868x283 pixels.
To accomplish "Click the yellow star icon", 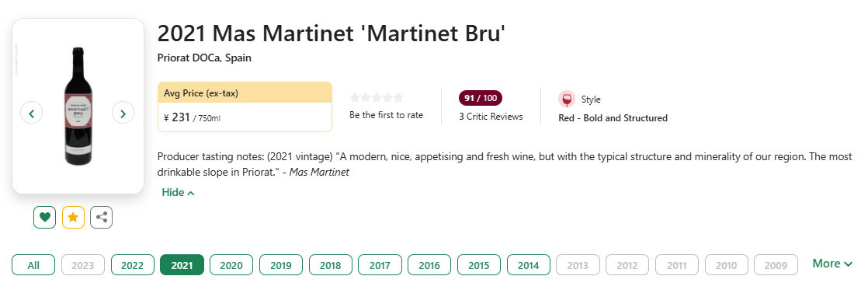I will 73,217.
